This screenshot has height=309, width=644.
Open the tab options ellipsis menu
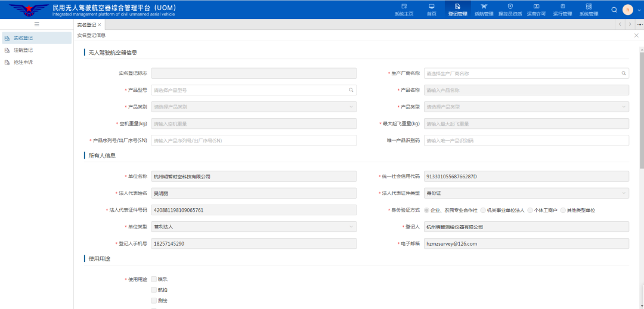point(639,24)
